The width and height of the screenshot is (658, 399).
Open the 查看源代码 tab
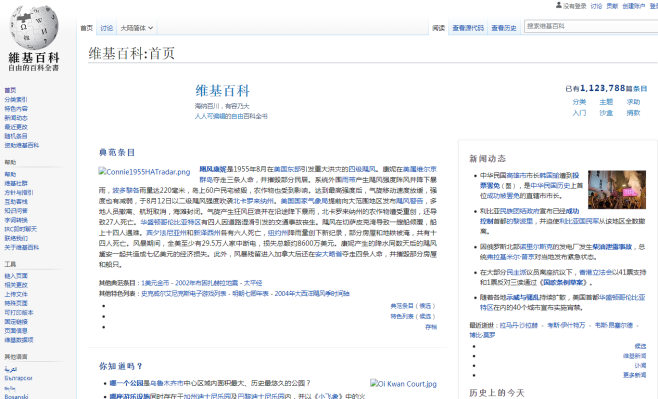468,28
